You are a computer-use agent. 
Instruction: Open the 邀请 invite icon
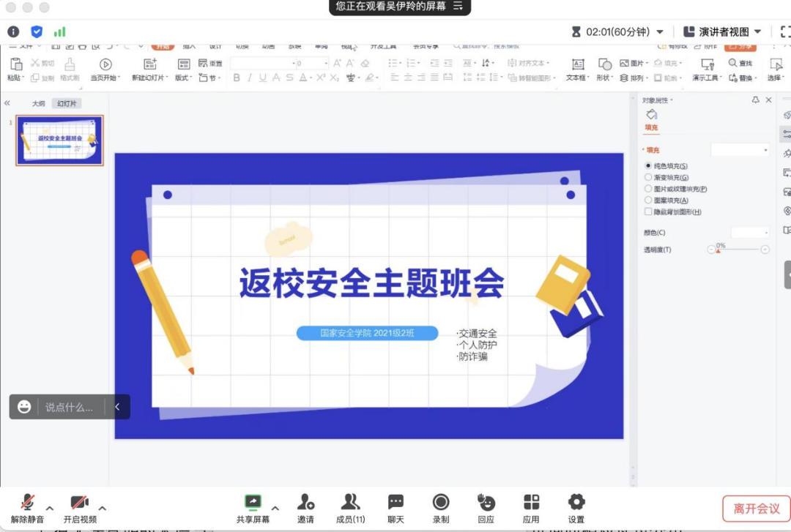tap(305, 502)
